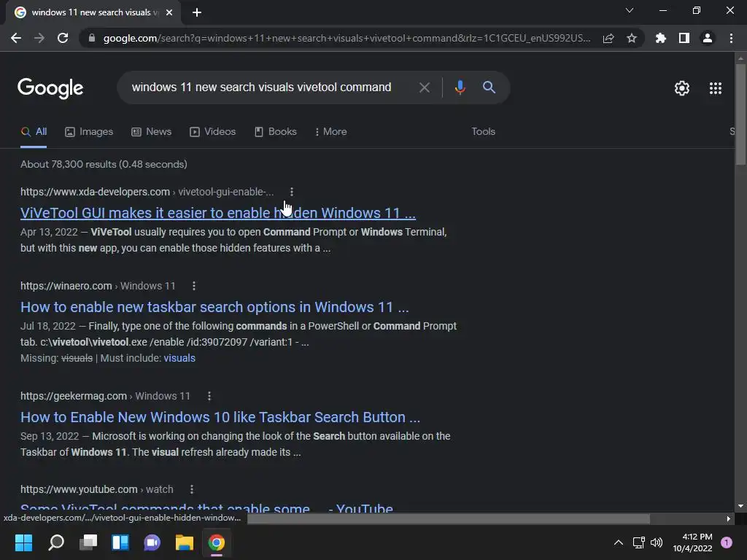
Task: Open the Chrome profile avatar
Action: 708,38
